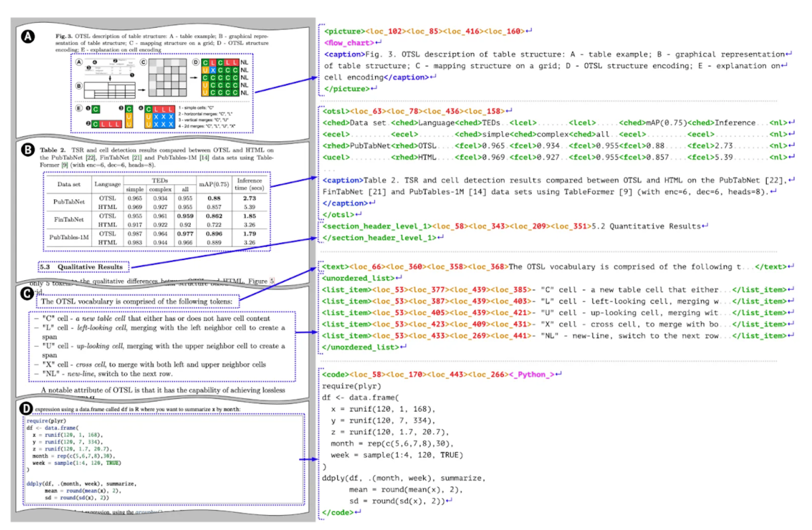Select 'require(plyr)' in the left code snippet

pos(46,421)
